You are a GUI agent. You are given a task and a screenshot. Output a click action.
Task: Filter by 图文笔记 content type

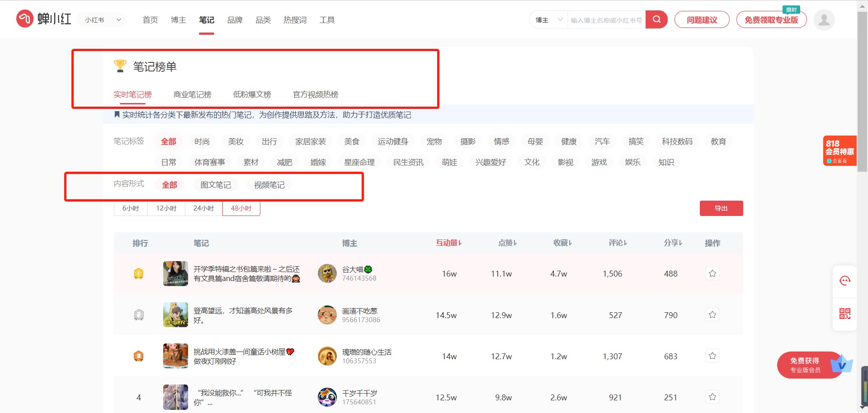[216, 185]
